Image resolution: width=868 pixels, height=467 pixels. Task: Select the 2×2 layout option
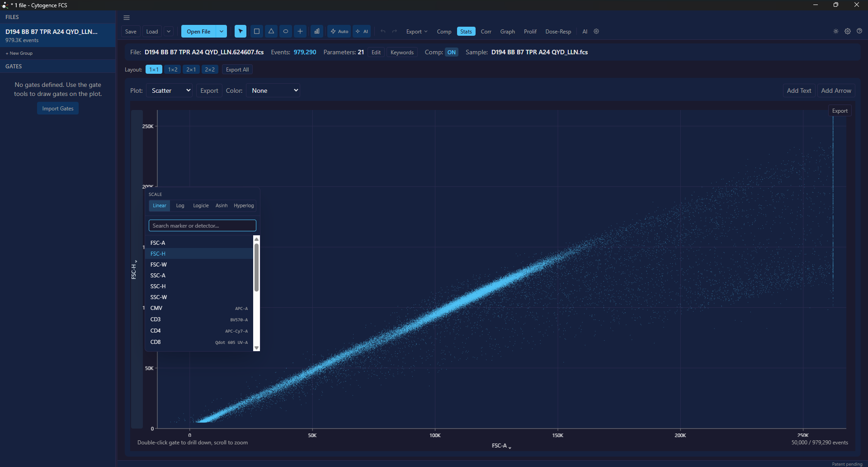[210, 69]
